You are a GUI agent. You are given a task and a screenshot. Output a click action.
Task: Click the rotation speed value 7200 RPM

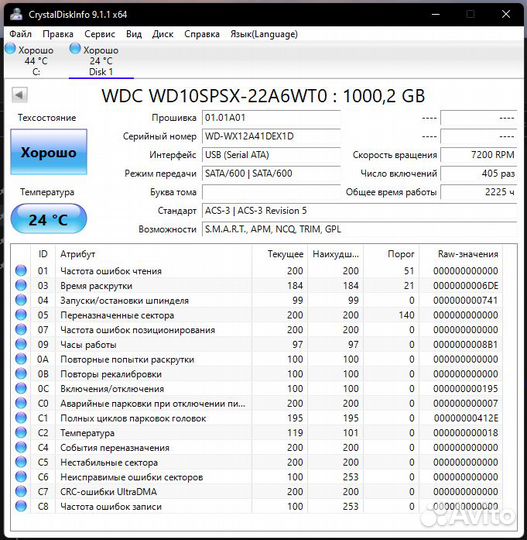[x=479, y=155]
